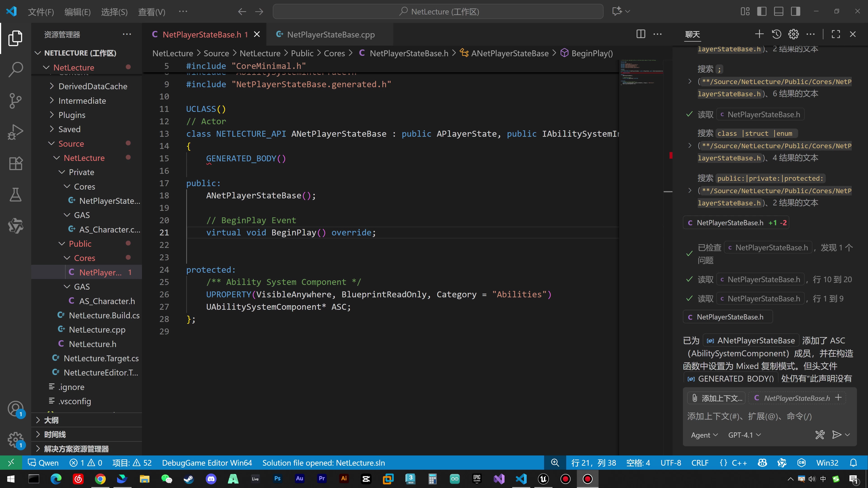Click the Qwen status bar button
Screen dimensions: 868x488
pos(43,463)
